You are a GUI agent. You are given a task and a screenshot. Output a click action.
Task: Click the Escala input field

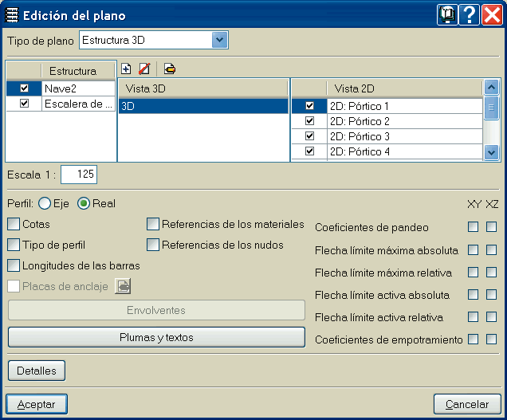pyautogui.click(x=78, y=174)
